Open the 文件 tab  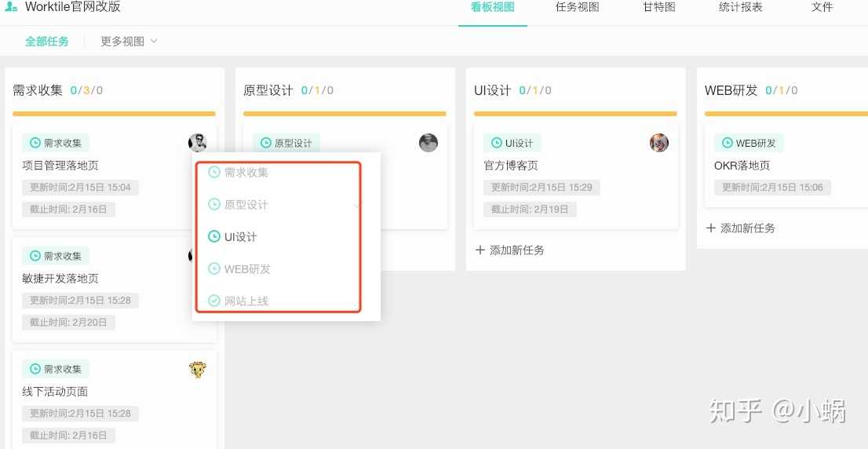[822, 7]
